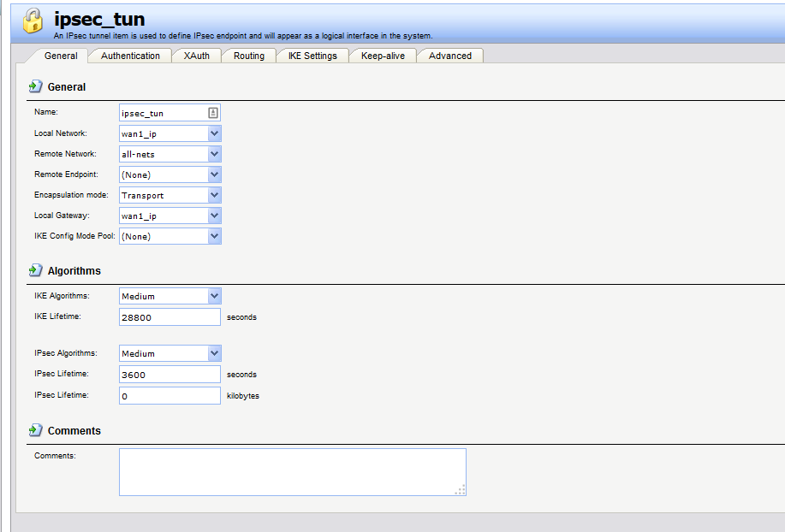Open the Keep-alive tab

click(x=383, y=56)
